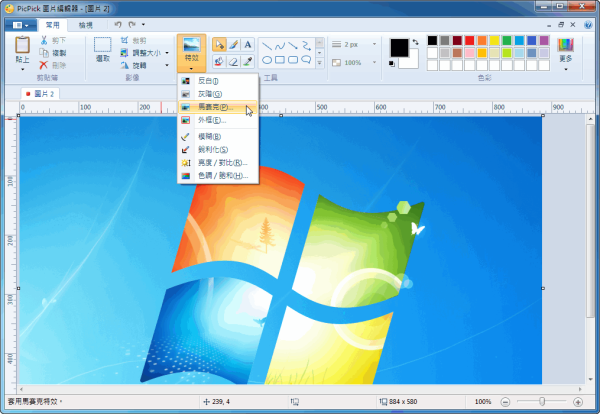Choose the Rounded rectangle shape
600x414 pixels.
click(x=293, y=60)
